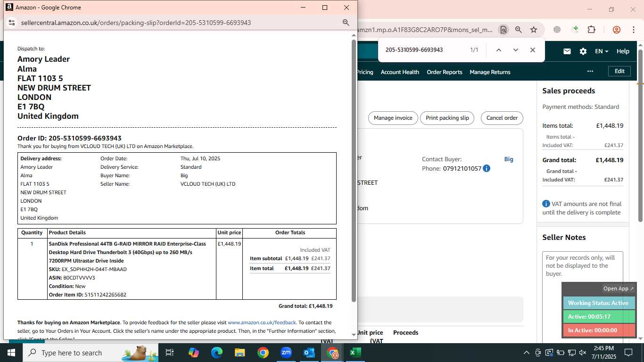
Task: Click the zoom magnifier icon in packing slip popup address bar
Action: [346, 23]
